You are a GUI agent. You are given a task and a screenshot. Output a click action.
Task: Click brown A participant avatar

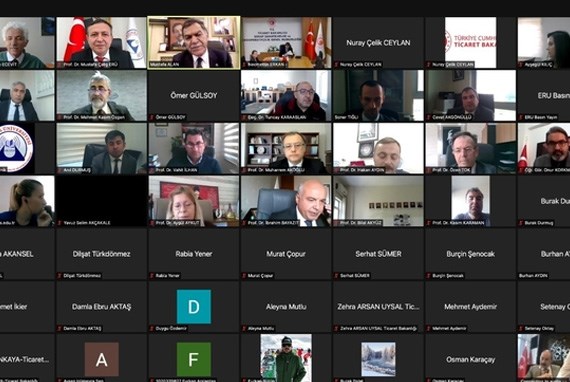tap(101, 359)
